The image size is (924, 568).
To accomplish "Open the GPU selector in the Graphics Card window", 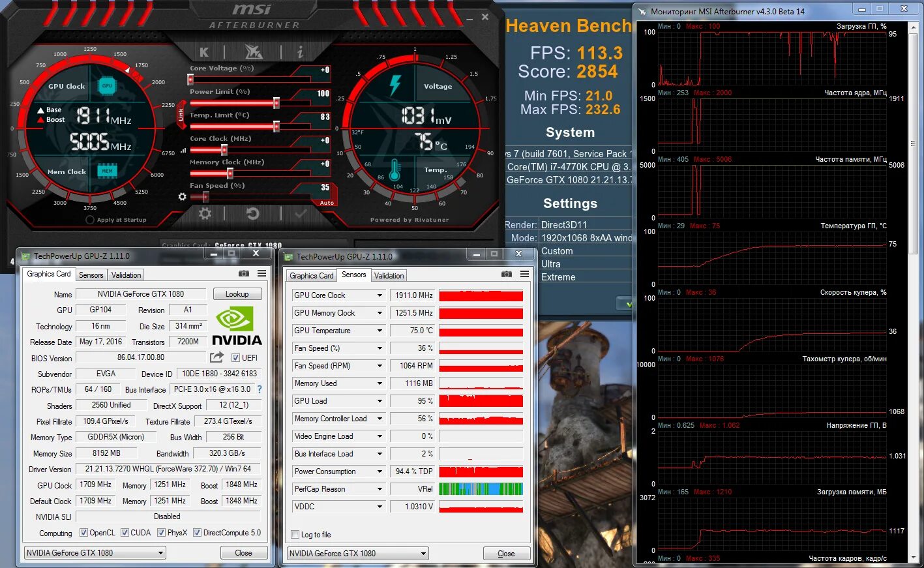I will click(95, 553).
